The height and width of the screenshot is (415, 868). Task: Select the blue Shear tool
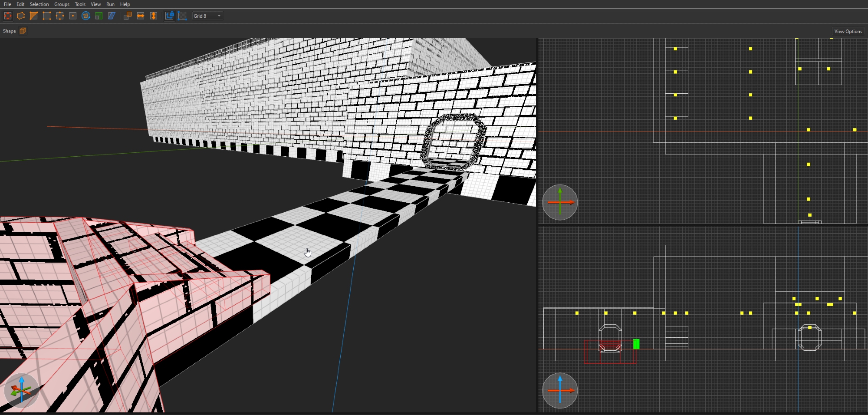[x=112, y=16]
